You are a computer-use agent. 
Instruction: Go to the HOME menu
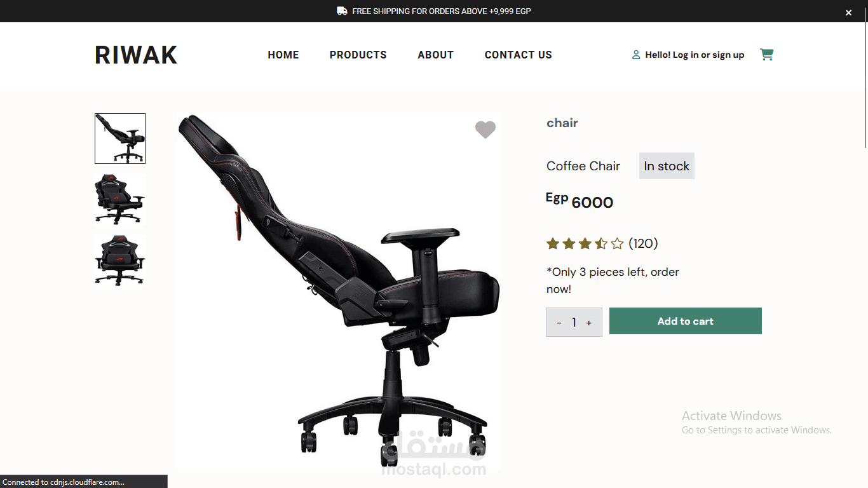click(x=283, y=55)
